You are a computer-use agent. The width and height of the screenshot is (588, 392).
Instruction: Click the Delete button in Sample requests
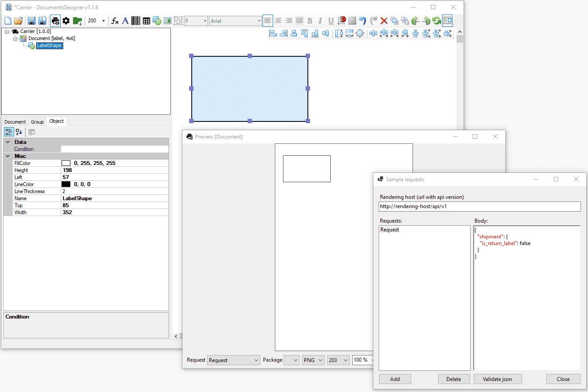click(454, 379)
